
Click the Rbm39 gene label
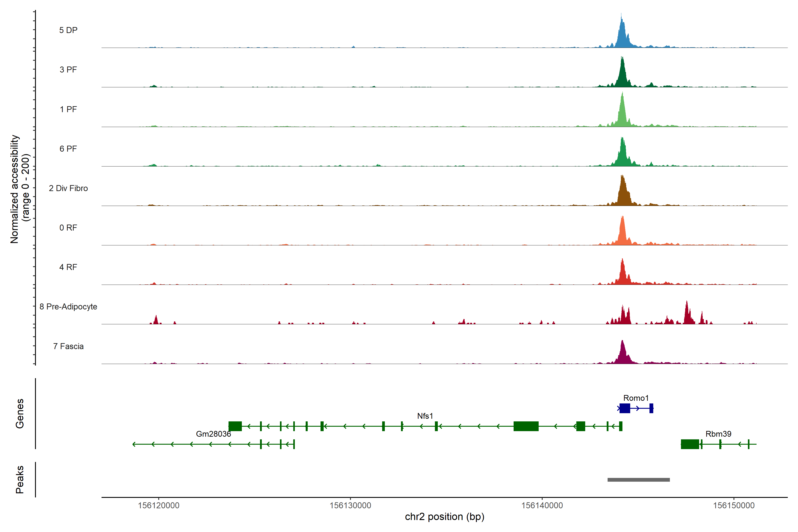click(718, 434)
